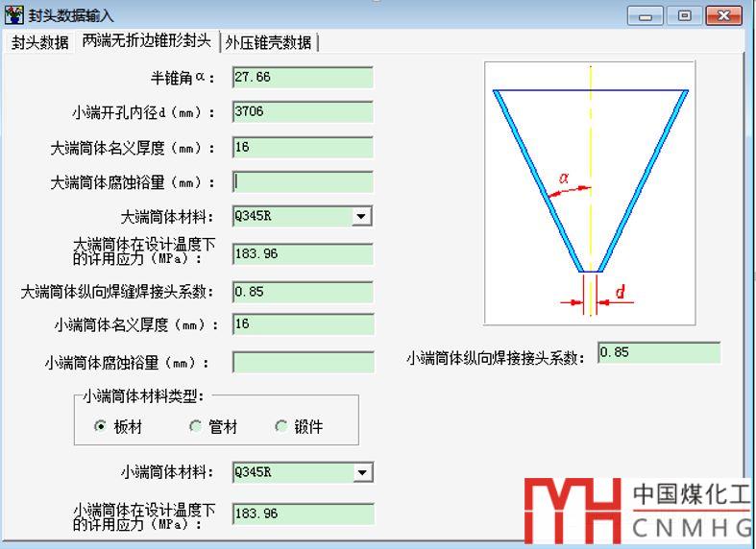756x549 pixels.
Task: Click 小端筒体纵向焊接接头系数 field 0.85
Action: point(659,352)
